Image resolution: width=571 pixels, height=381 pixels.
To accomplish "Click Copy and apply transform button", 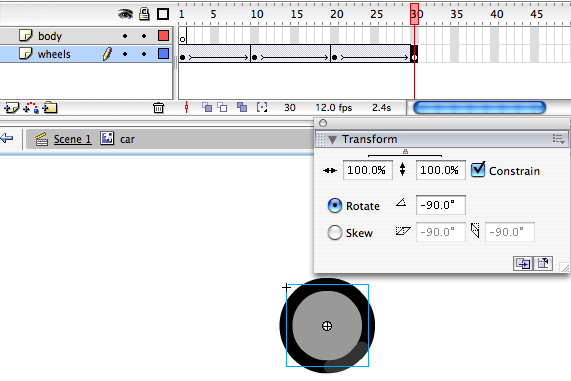I will click(523, 263).
